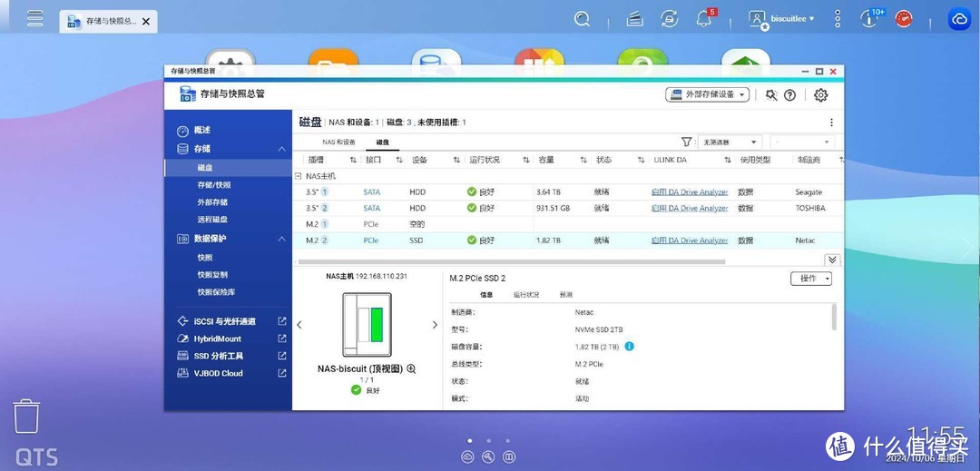Viewport: 980px width, 471px height.
Task: Click the double-chevron collapse details button
Action: coord(832,260)
